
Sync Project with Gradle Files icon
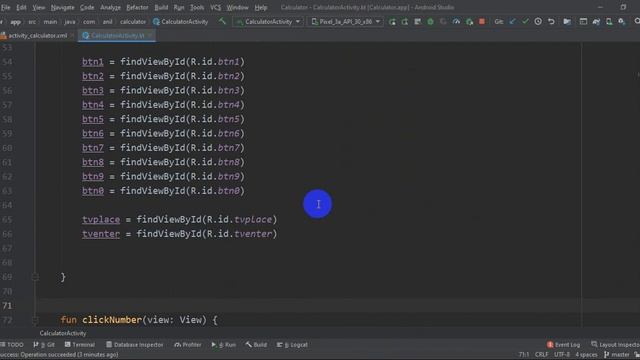tap(596, 22)
